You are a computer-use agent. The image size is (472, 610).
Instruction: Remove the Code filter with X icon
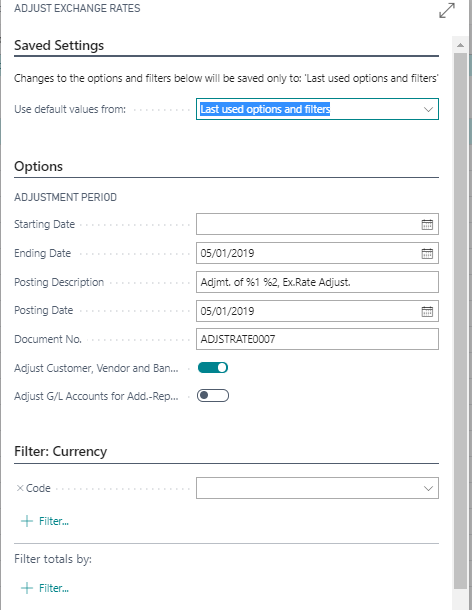[20, 488]
